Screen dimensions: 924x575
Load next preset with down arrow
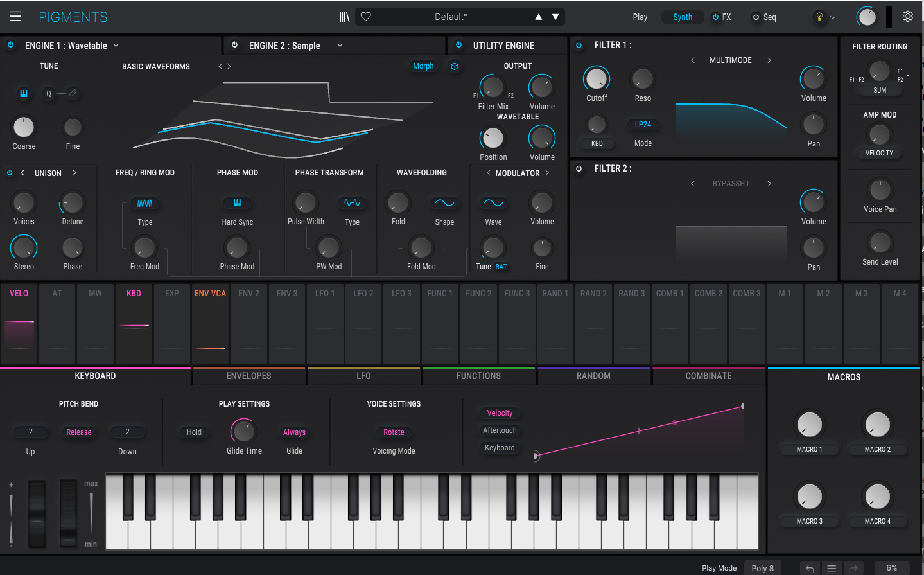point(555,17)
